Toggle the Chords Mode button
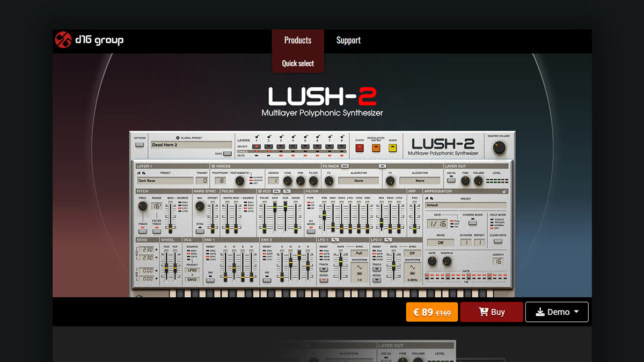 473,223
